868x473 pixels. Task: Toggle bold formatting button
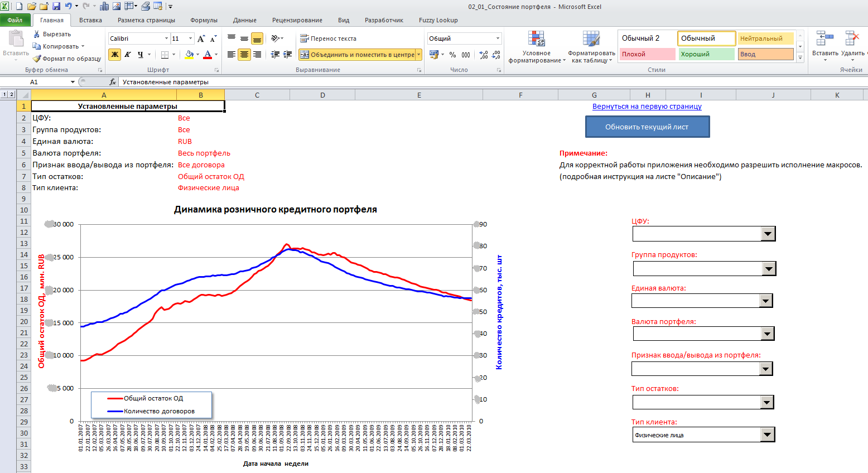click(x=115, y=55)
